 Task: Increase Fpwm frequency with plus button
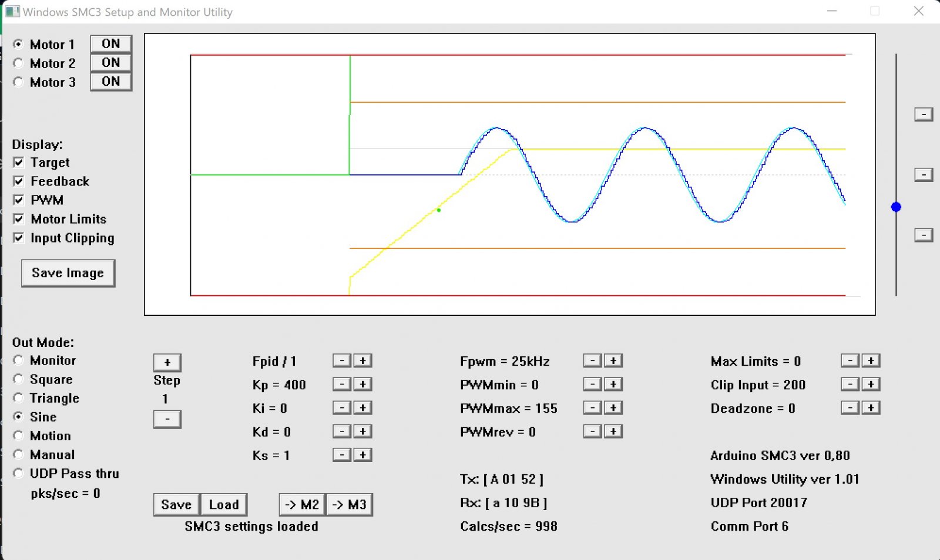coord(613,360)
